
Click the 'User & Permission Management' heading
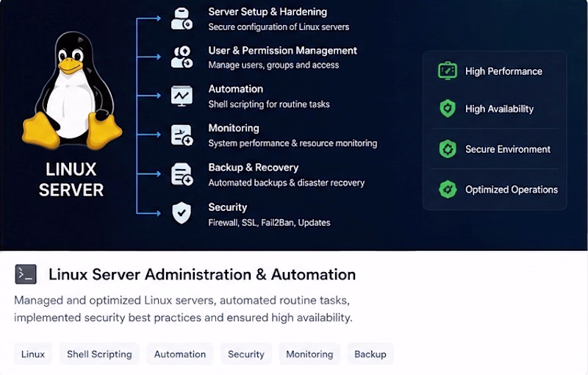point(282,51)
